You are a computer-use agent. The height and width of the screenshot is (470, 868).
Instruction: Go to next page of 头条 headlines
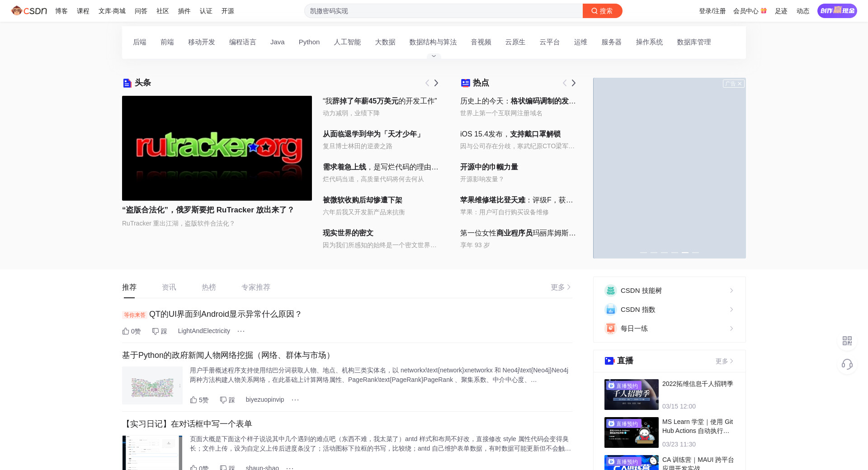(436, 83)
